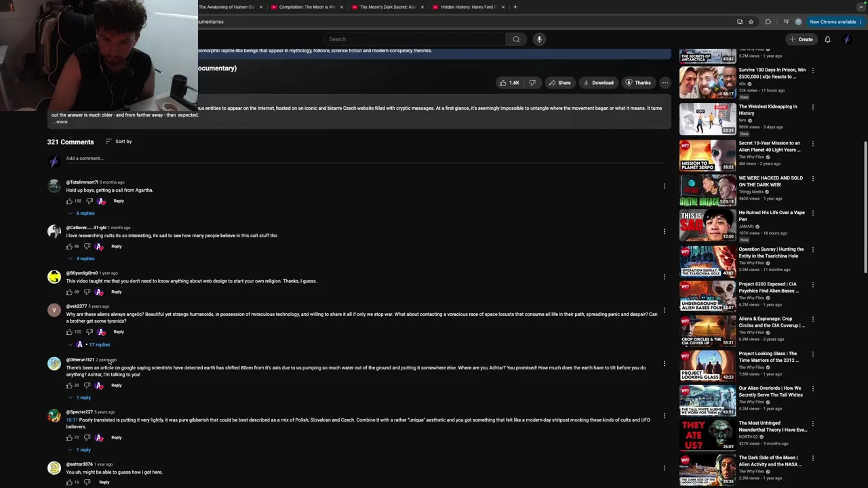This screenshot has width=868, height=488.
Task: Open options menu for @TotalImmort7l comment
Action: [665, 186]
